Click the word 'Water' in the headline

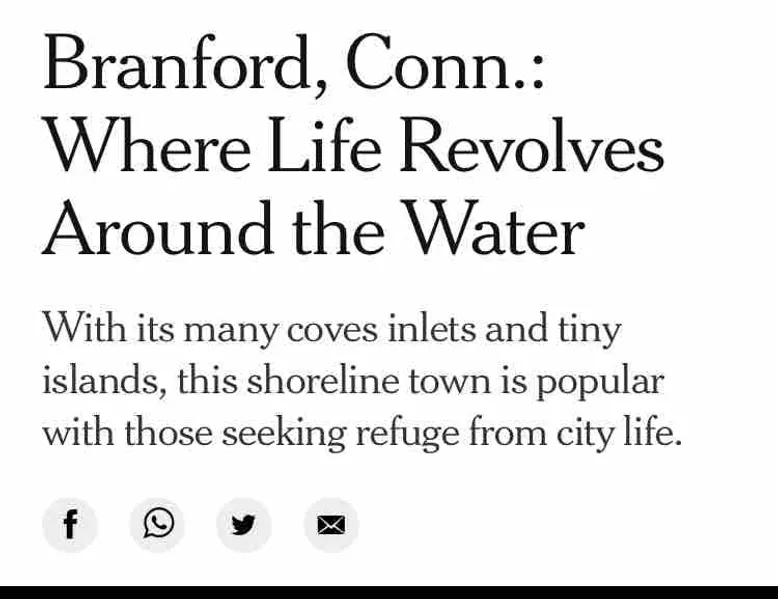pyautogui.click(x=496, y=230)
